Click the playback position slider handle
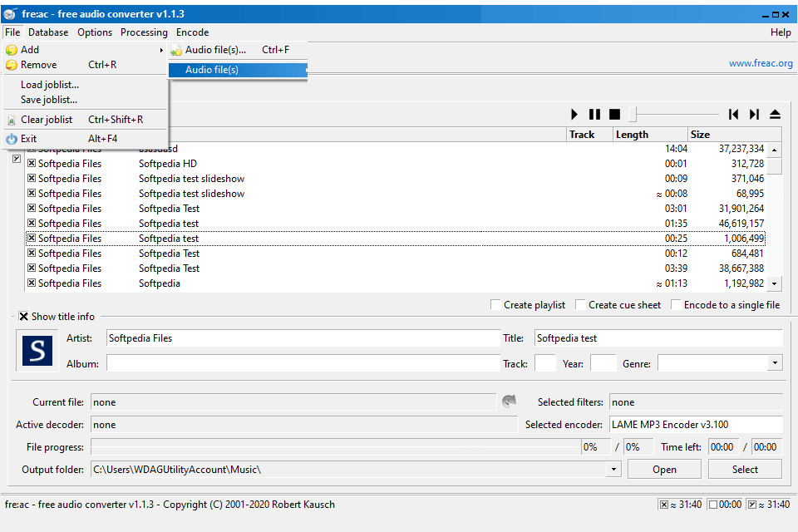The height and width of the screenshot is (532, 798). [x=633, y=115]
